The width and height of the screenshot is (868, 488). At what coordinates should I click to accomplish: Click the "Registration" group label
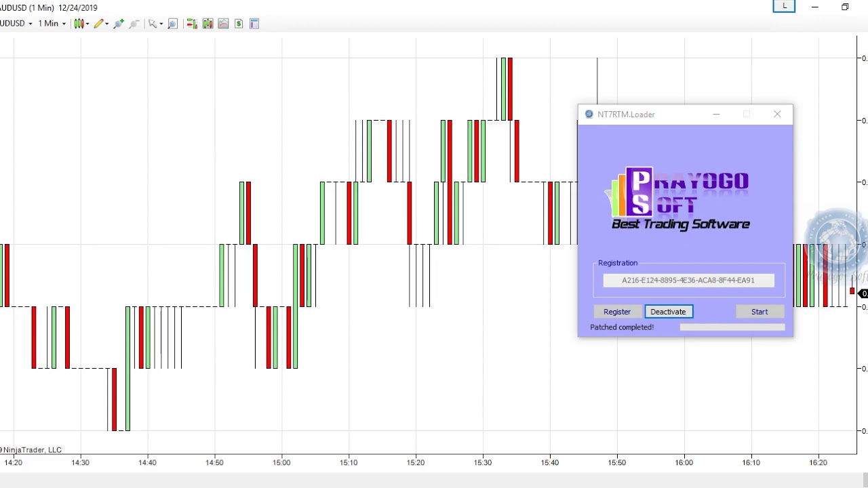(618, 263)
